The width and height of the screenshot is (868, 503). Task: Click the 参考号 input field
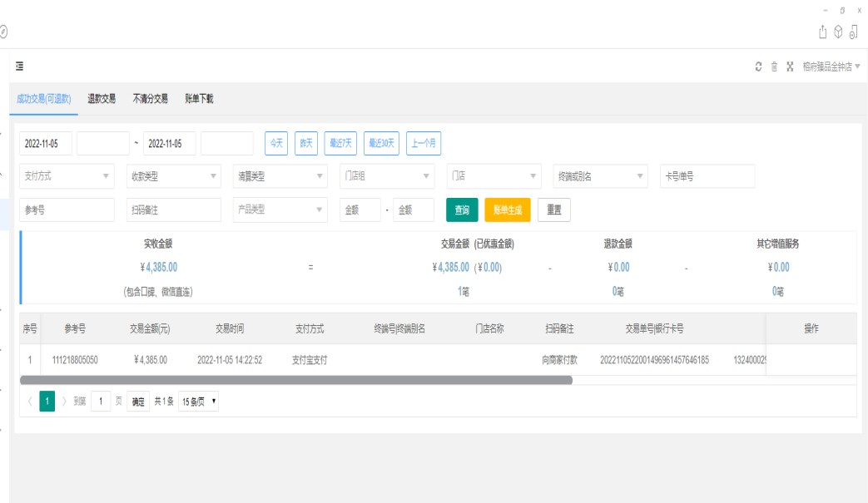(x=67, y=210)
